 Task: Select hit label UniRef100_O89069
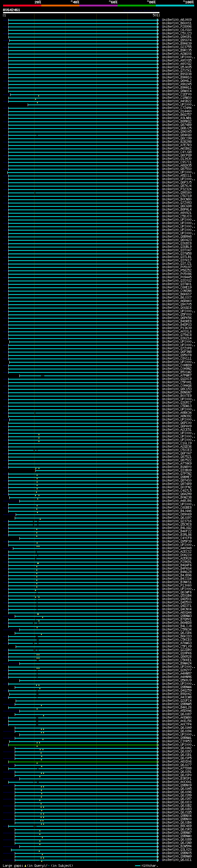(x=177, y=514)
